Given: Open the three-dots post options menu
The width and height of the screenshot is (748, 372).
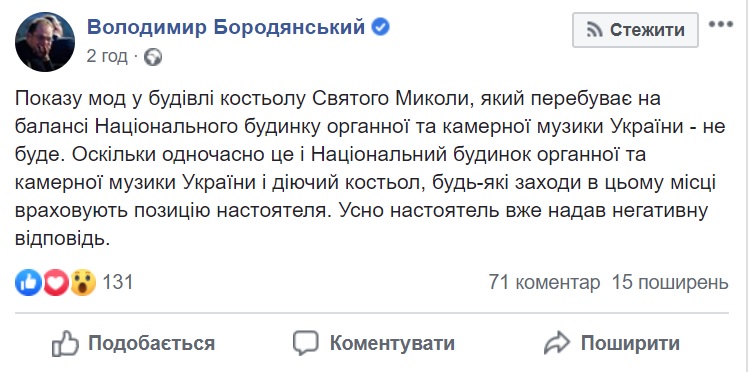Looking at the screenshot, I should tap(720, 24).
